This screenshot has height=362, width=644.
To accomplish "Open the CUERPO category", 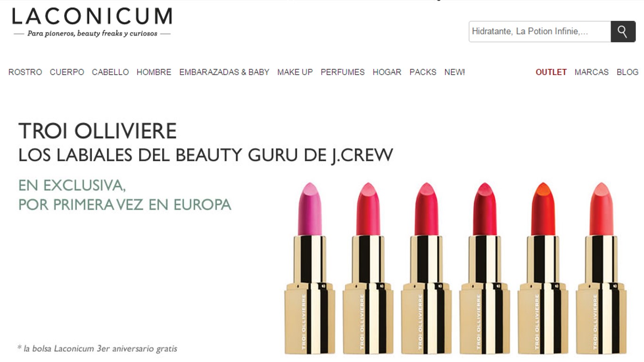I will (67, 72).
